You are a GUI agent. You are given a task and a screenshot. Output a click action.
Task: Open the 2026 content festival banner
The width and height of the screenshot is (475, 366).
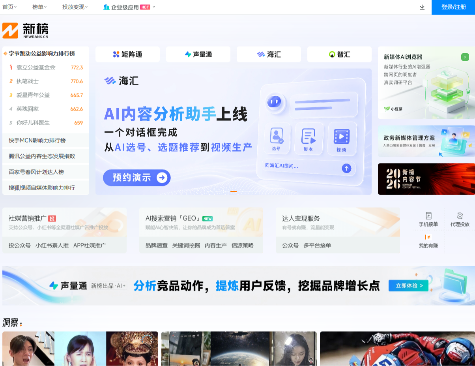426,179
